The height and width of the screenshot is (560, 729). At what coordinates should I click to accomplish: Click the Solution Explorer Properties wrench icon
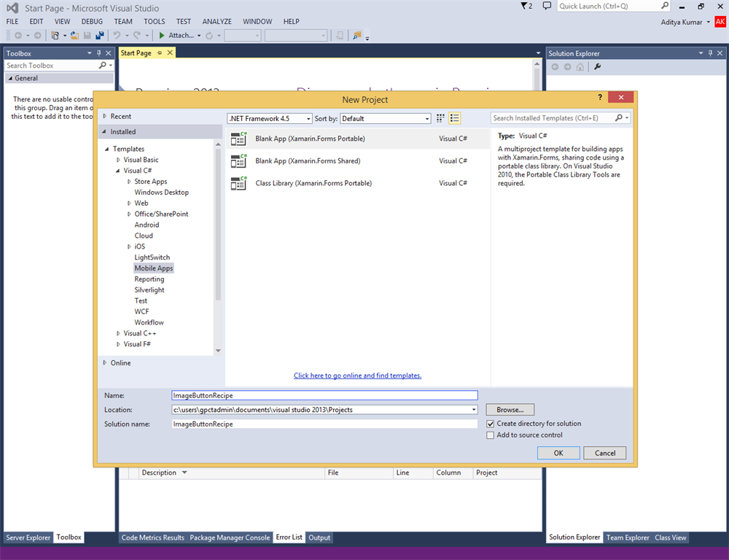point(598,67)
